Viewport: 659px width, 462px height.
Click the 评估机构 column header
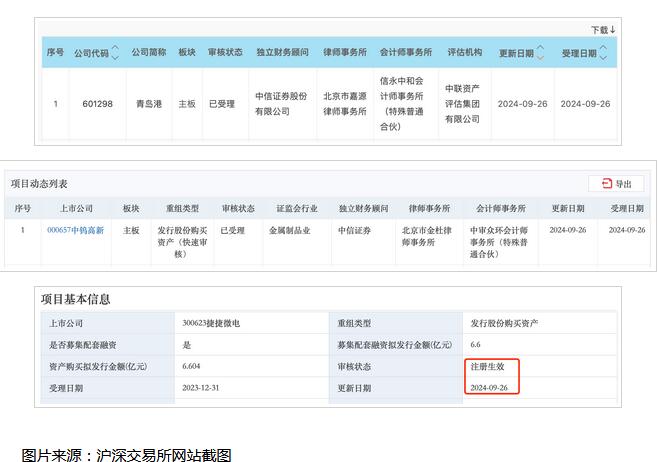(x=463, y=52)
